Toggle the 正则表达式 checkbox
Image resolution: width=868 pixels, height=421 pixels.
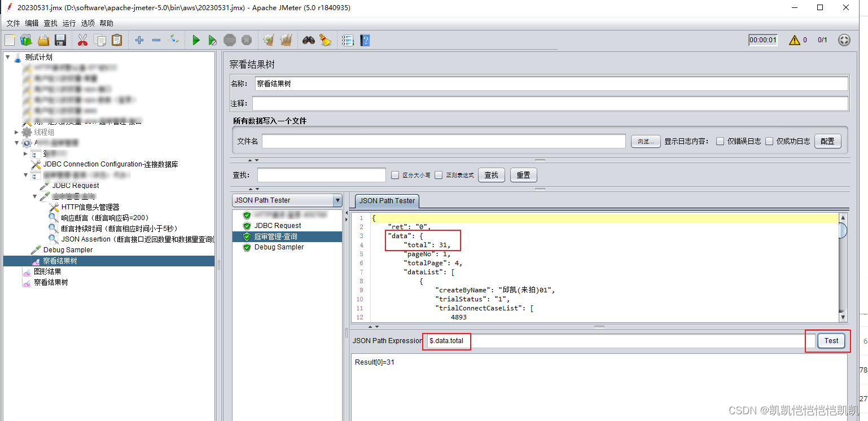[439, 175]
